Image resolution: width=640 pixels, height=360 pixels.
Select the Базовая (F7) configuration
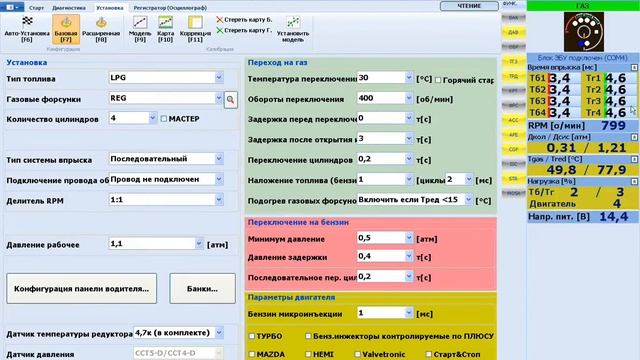point(66,29)
